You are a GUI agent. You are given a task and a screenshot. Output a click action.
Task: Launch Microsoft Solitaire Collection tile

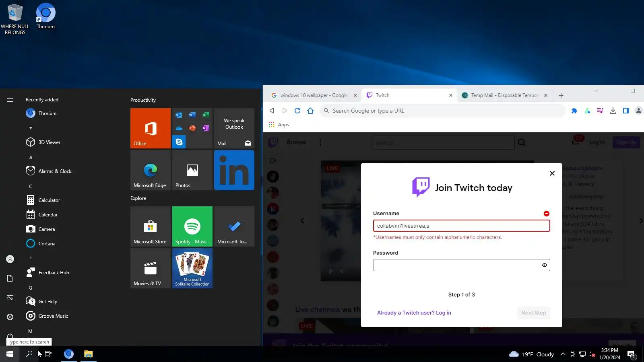[192, 268]
